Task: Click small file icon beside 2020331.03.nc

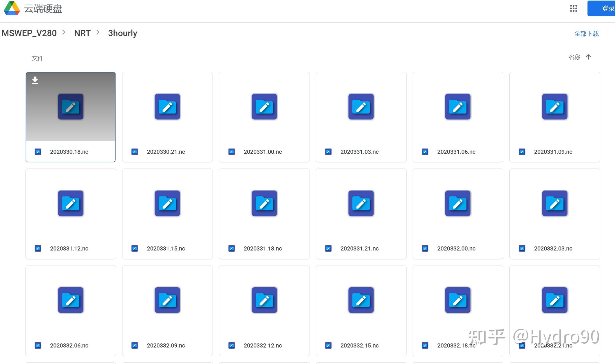Action: pos(328,152)
